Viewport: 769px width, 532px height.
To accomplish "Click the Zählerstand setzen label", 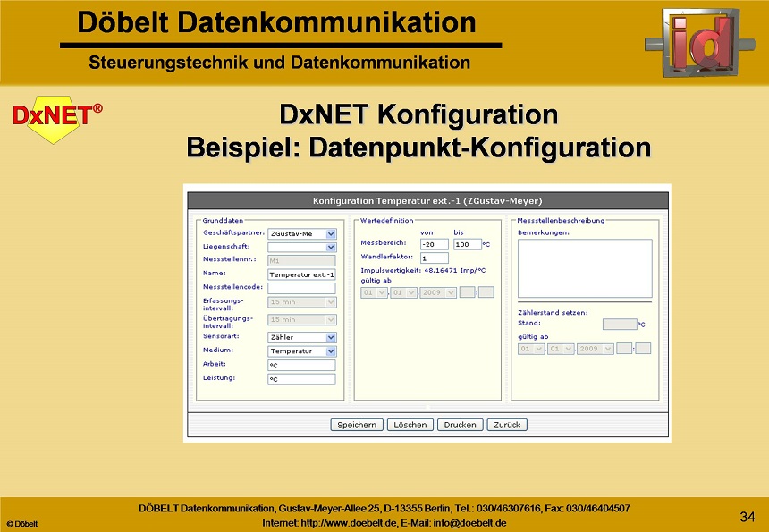I will 553,312.
